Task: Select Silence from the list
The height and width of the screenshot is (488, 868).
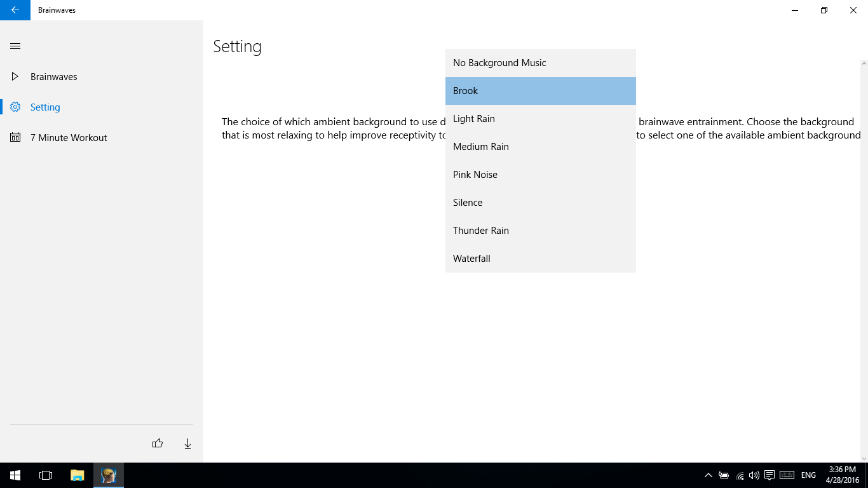Action: (541, 203)
